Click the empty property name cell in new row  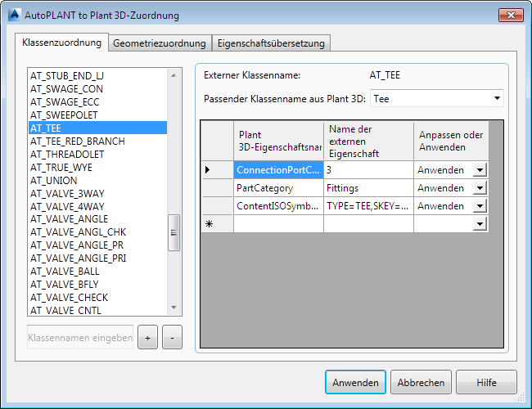[x=278, y=224]
